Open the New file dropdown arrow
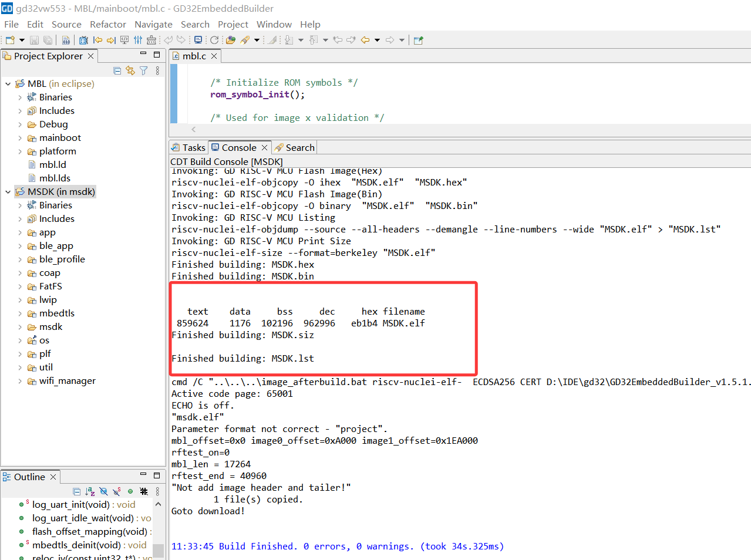Viewport: 751px width, 560px height. click(22, 40)
